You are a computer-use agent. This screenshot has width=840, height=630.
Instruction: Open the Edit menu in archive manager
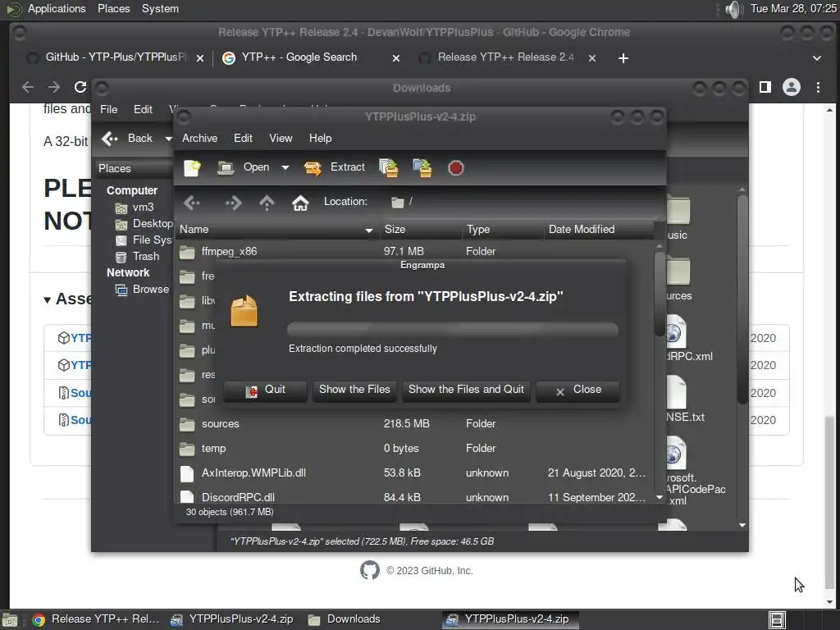click(x=243, y=138)
